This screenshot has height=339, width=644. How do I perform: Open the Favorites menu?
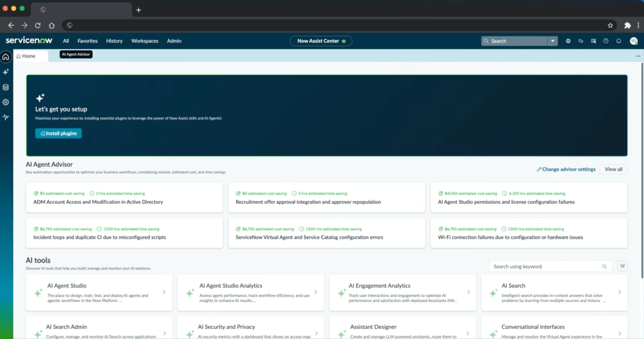click(x=88, y=41)
